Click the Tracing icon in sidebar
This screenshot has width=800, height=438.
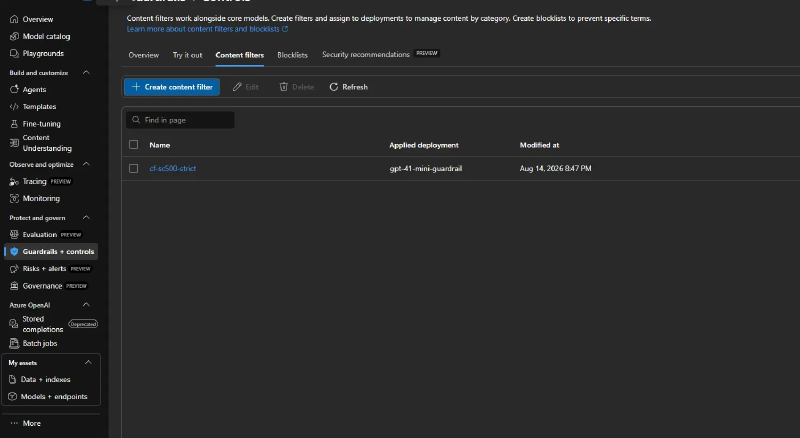click(x=14, y=182)
